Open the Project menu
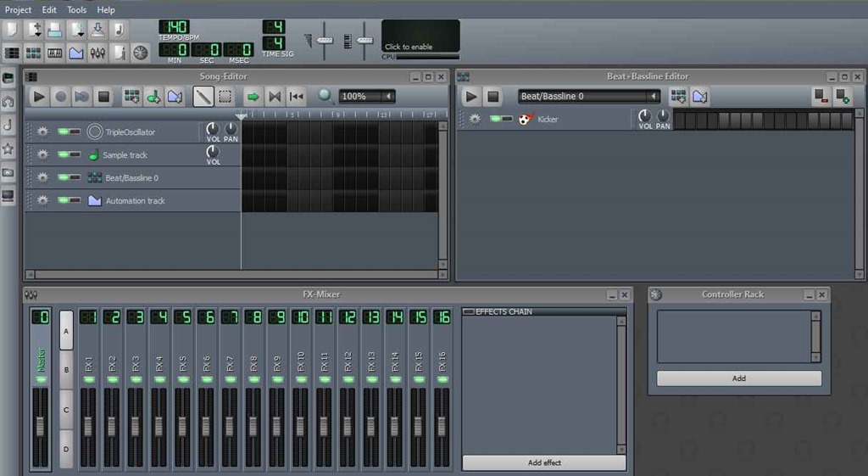 pyautogui.click(x=18, y=9)
